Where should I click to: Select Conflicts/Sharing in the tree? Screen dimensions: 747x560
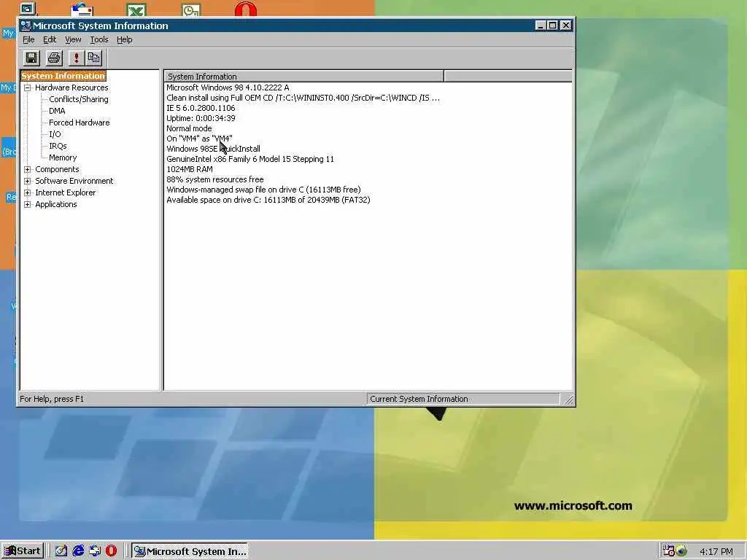tap(79, 99)
